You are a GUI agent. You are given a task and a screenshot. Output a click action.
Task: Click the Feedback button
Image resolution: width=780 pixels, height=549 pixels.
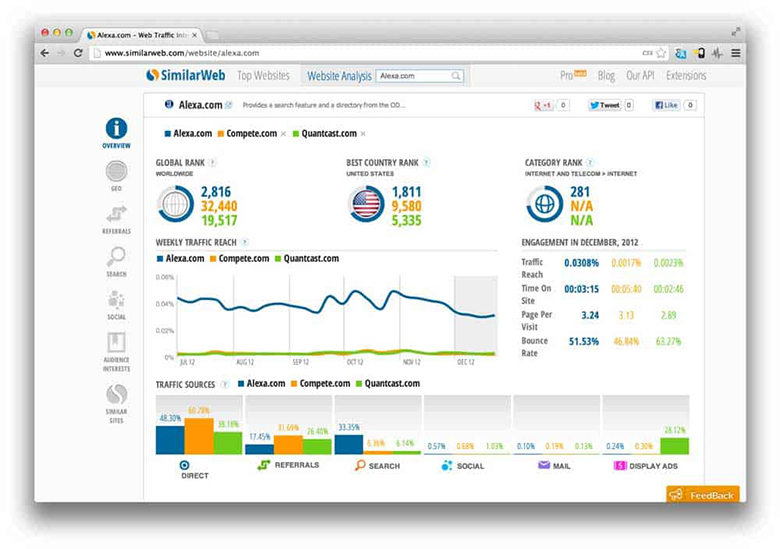703,494
